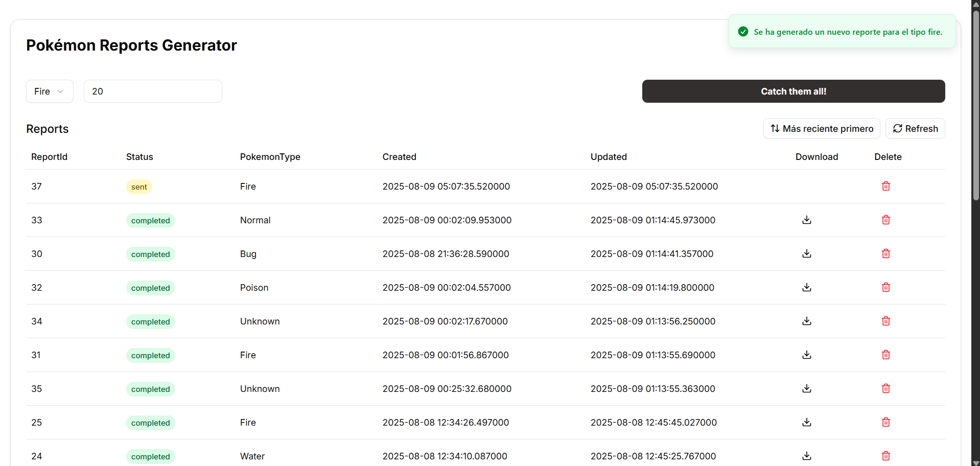
Task: Click the refresh arrows icon beside Refresh
Action: coord(898,128)
